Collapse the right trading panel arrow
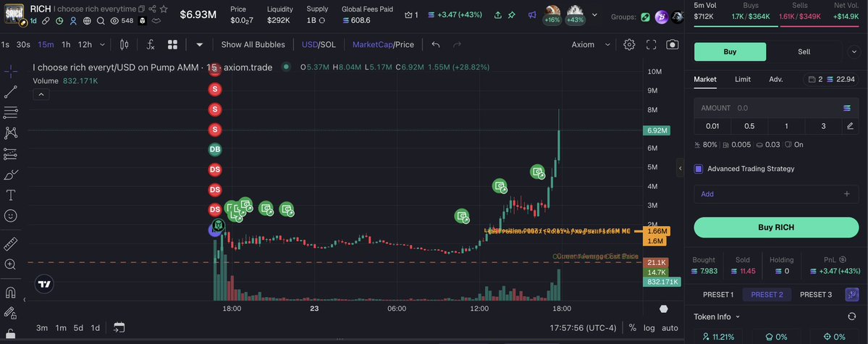Viewport: 868px width, 344px height. [681, 168]
